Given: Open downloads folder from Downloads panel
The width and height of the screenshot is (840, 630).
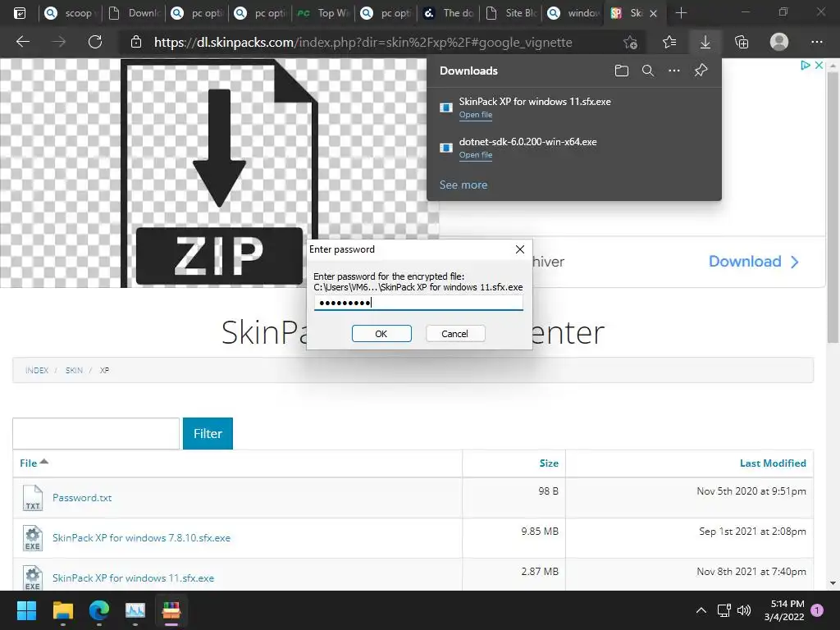Looking at the screenshot, I should click(622, 71).
